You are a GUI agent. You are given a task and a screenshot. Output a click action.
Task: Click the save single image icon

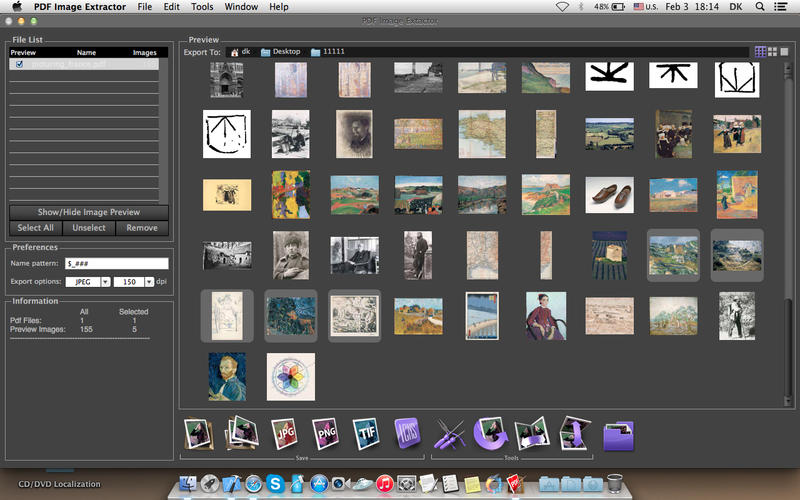coord(198,434)
